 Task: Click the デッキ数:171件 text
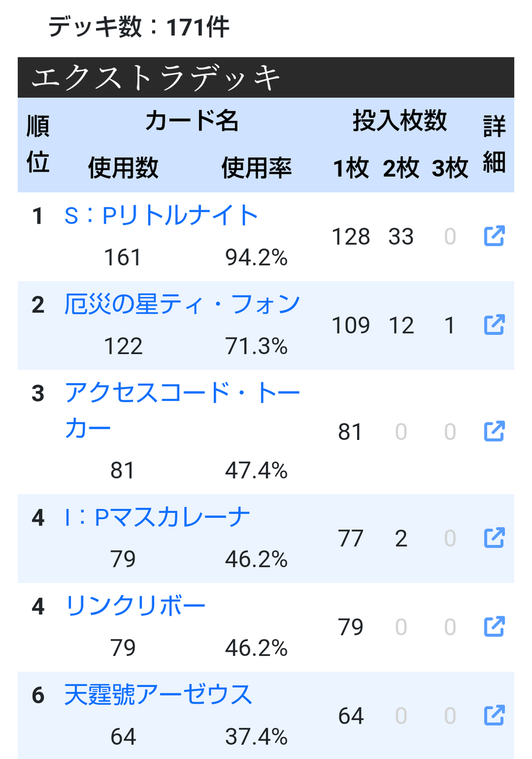(139, 27)
